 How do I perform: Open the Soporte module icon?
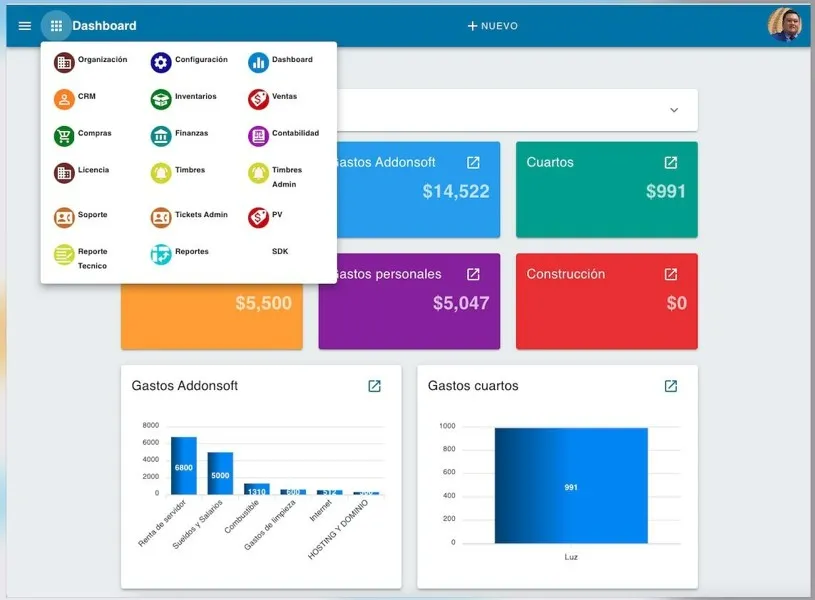click(x=62, y=216)
